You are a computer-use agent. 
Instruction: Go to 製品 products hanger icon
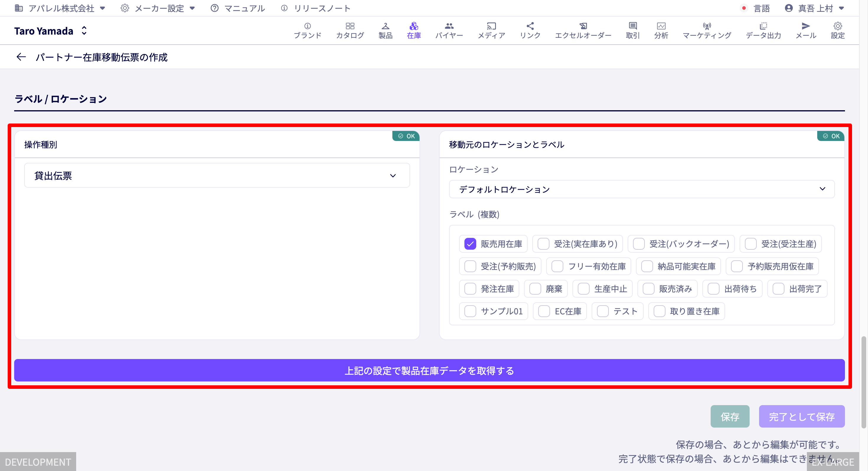(385, 30)
